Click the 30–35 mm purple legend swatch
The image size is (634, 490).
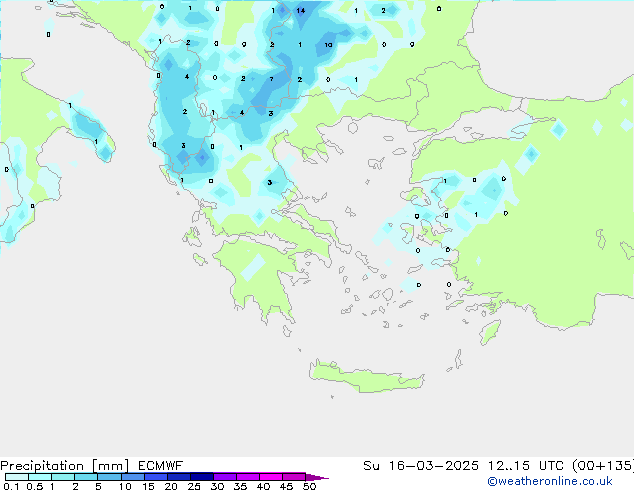pyautogui.click(x=225, y=477)
